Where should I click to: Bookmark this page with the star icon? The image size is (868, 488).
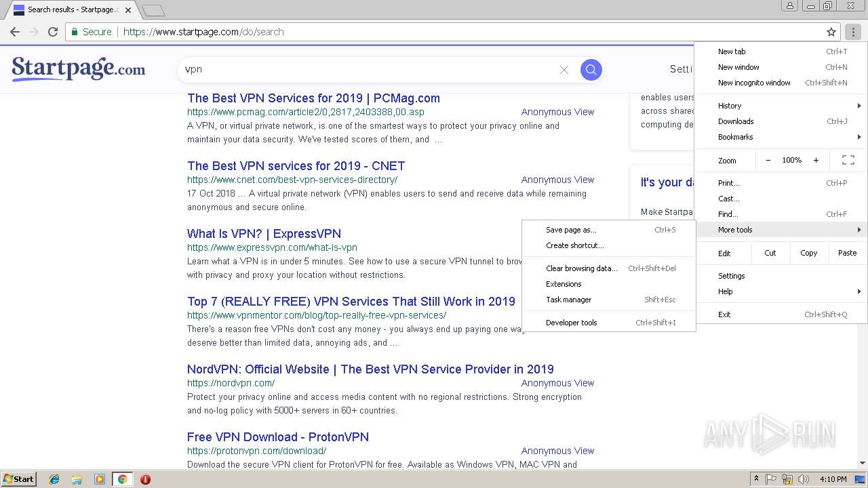pos(831,32)
